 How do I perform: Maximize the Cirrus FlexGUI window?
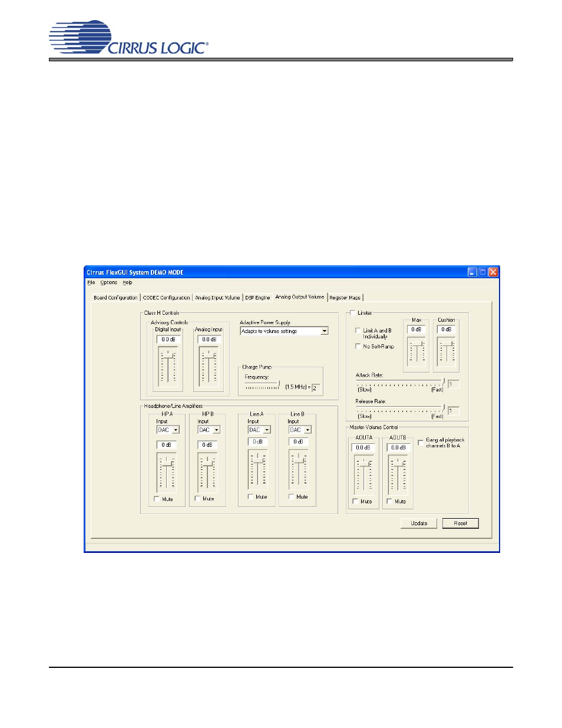pyautogui.click(x=482, y=272)
